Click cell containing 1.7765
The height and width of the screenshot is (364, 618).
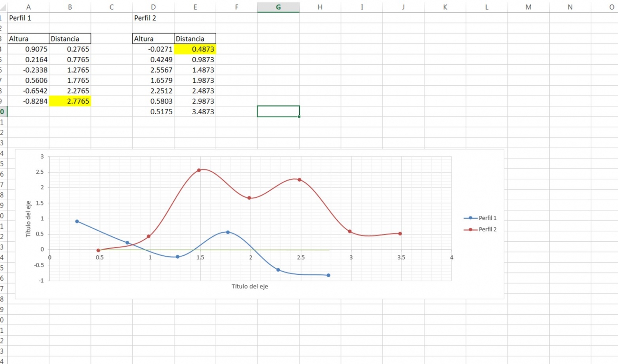(70, 80)
